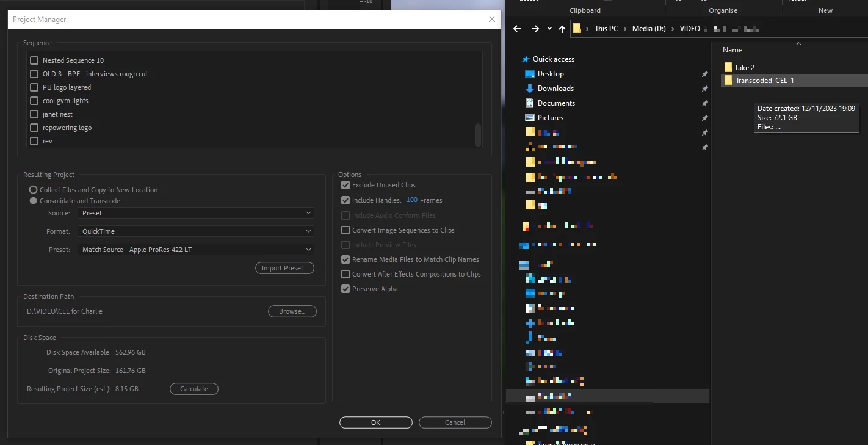
Task: Check OLD 3 - BPE interviews rough cut
Action: click(34, 74)
